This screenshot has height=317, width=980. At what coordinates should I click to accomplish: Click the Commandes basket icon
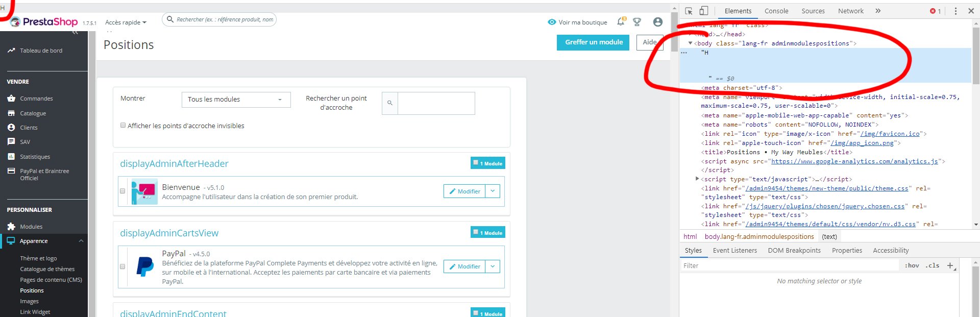coord(11,99)
